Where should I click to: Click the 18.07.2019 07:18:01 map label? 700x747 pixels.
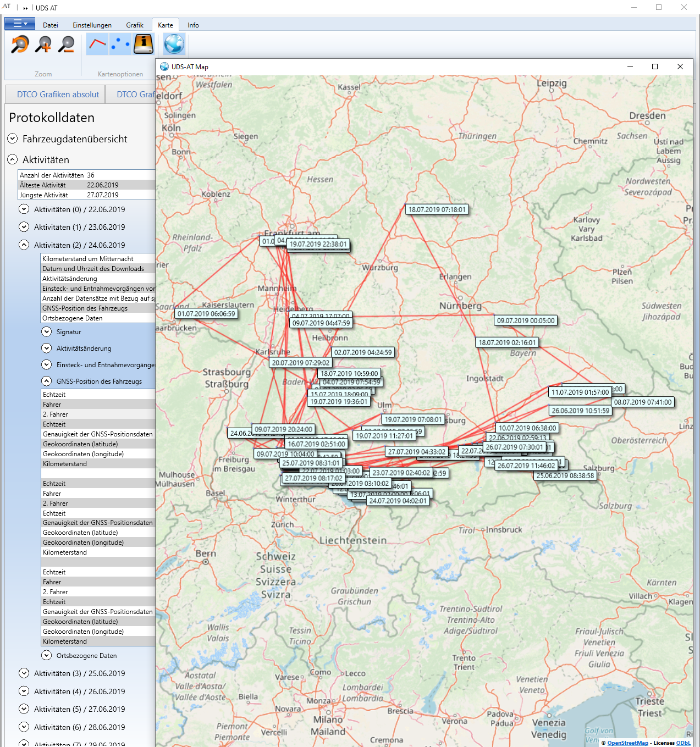click(x=437, y=209)
